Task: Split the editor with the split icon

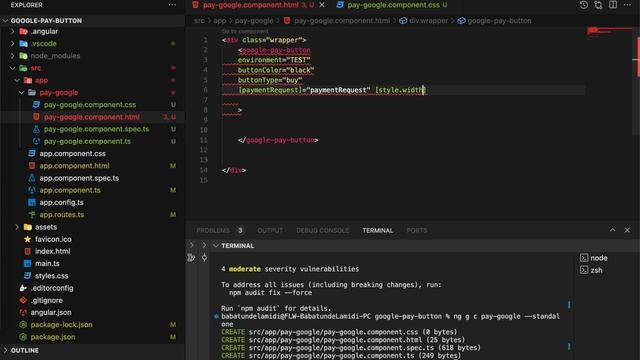Action: click(613, 5)
